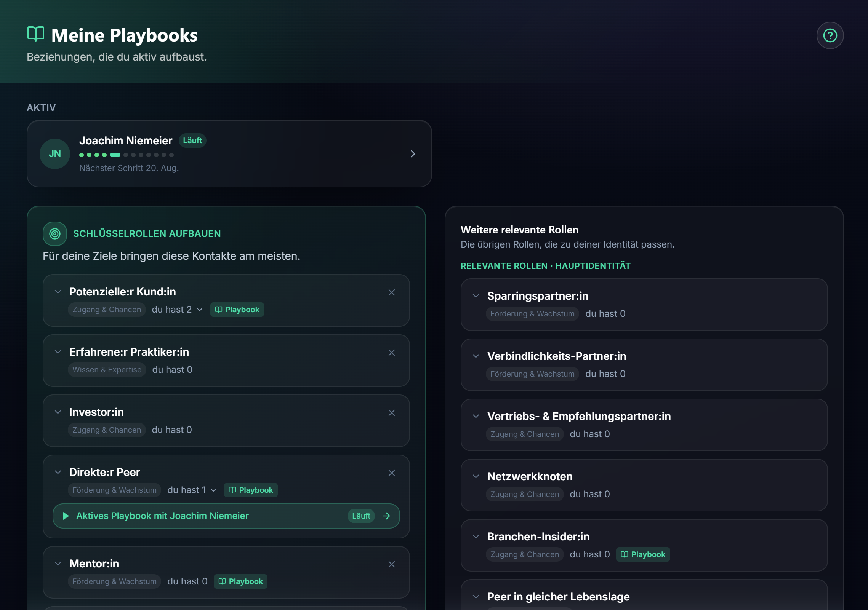Expand the Investor:in card

(x=58, y=412)
